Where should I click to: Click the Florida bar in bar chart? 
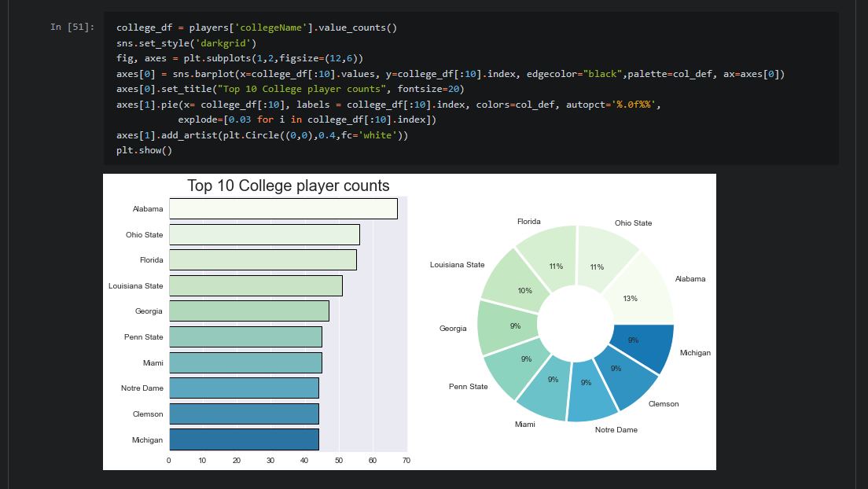[x=263, y=260]
